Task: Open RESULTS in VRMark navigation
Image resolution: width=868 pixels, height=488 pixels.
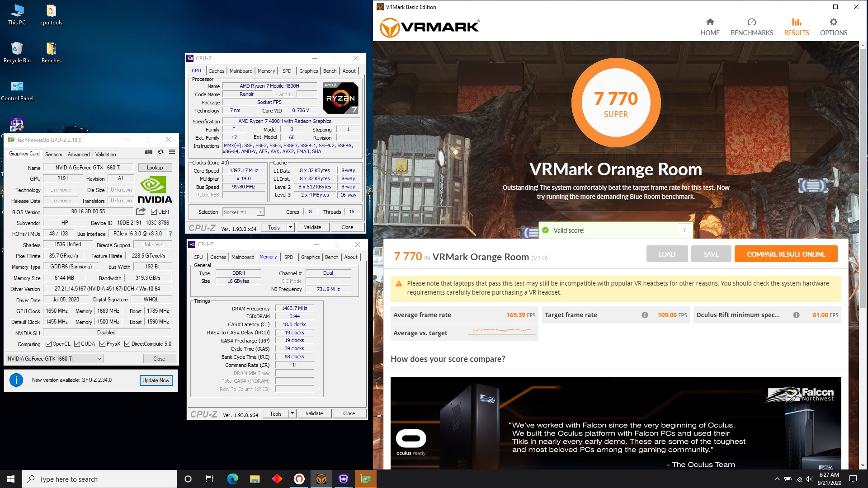Action: [797, 27]
